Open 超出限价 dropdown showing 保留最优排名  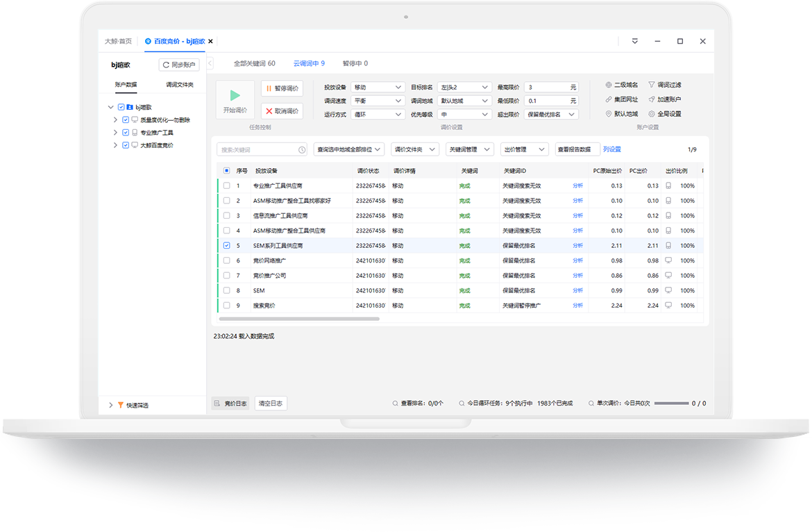pos(551,115)
